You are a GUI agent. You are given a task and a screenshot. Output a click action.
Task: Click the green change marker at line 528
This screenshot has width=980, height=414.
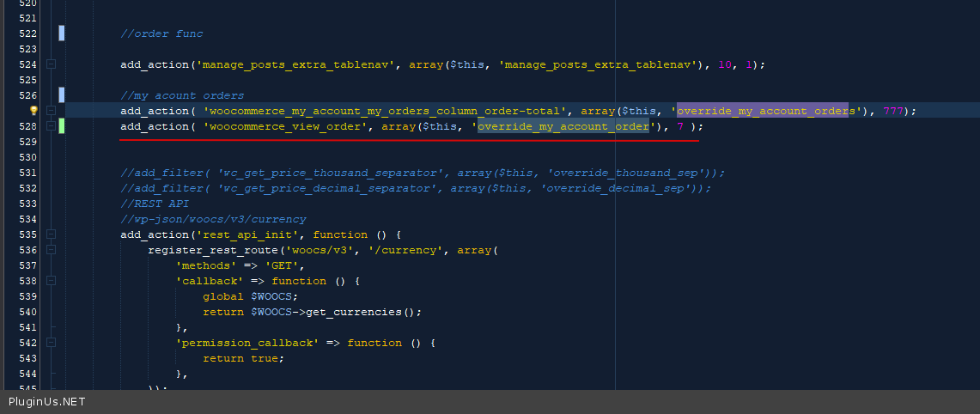click(x=62, y=126)
